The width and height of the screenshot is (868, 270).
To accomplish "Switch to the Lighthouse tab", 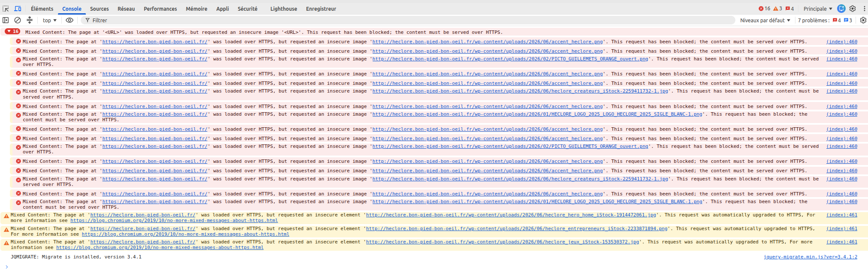I will [283, 9].
